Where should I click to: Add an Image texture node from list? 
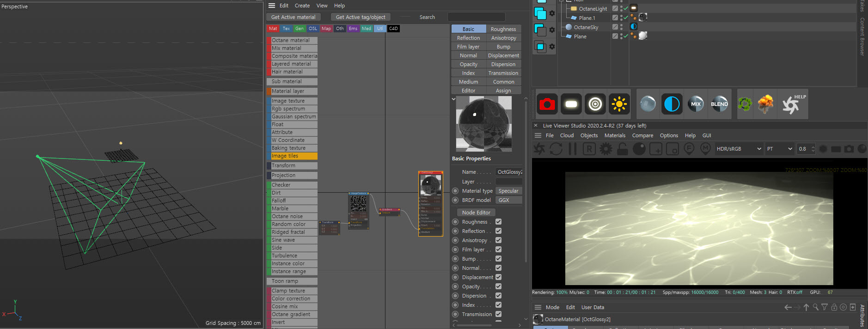(292, 101)
